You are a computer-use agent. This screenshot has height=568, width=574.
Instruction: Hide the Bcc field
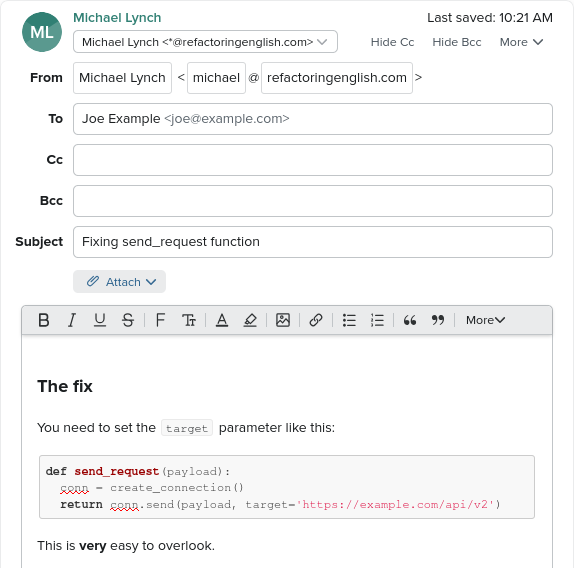(457, 42)
